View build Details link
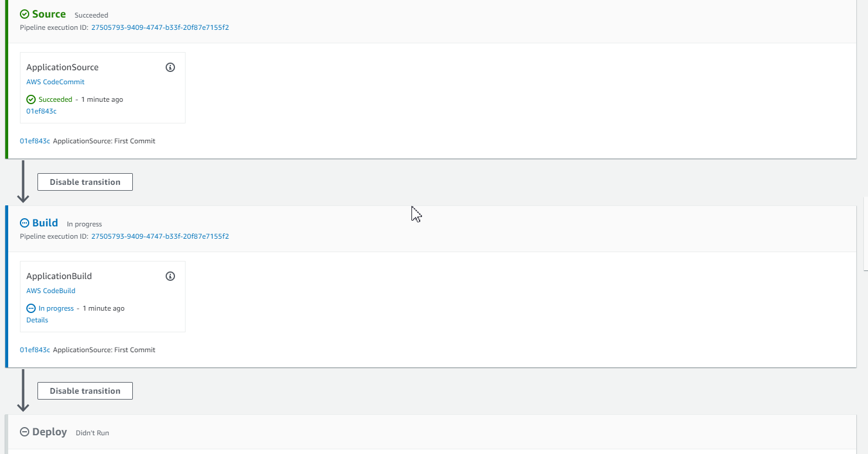 coord(37,320)
